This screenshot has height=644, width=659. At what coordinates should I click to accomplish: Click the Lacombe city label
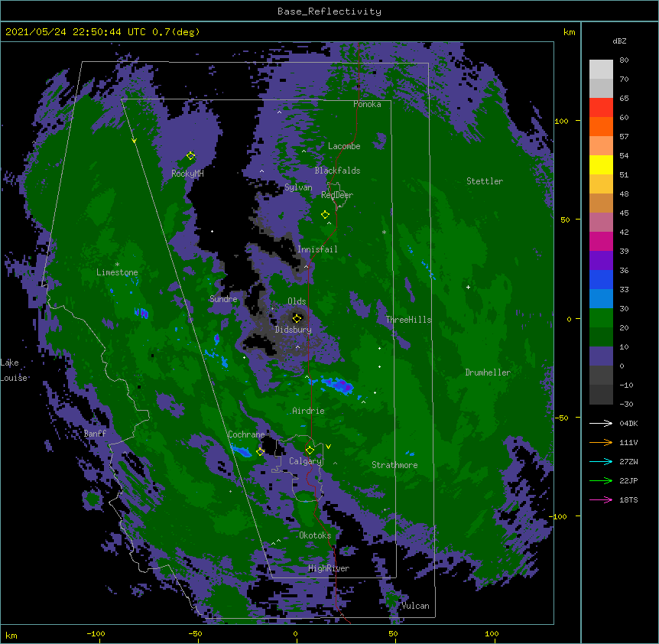coord(344,146)
